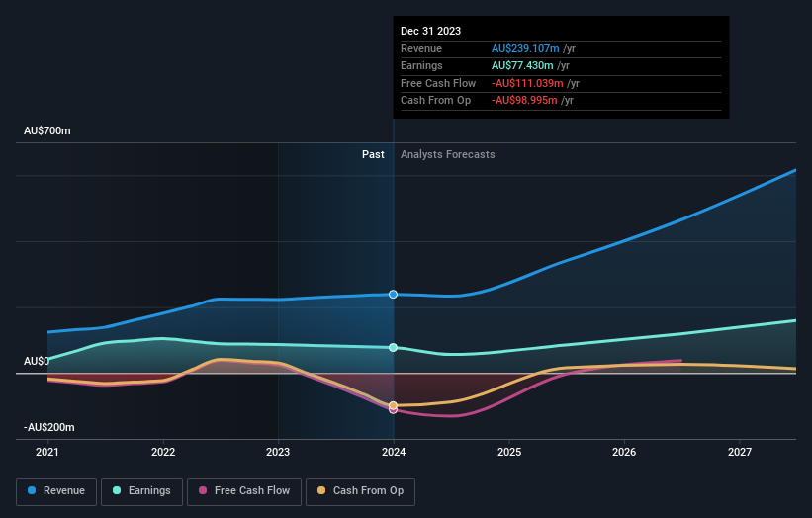Click the 2023 x-axis label
Image resolution: width=812 pixels, height=518 pixels.
pos(278,452)
